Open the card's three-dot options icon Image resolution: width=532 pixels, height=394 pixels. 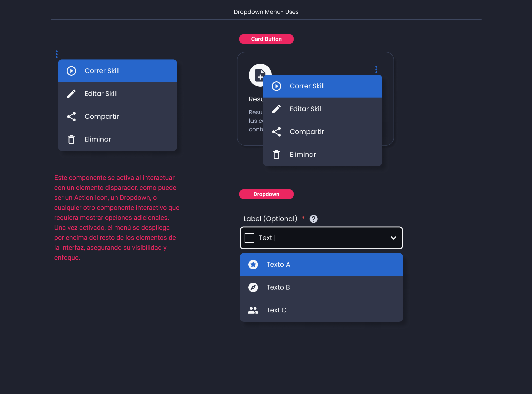tap(376, 69)
